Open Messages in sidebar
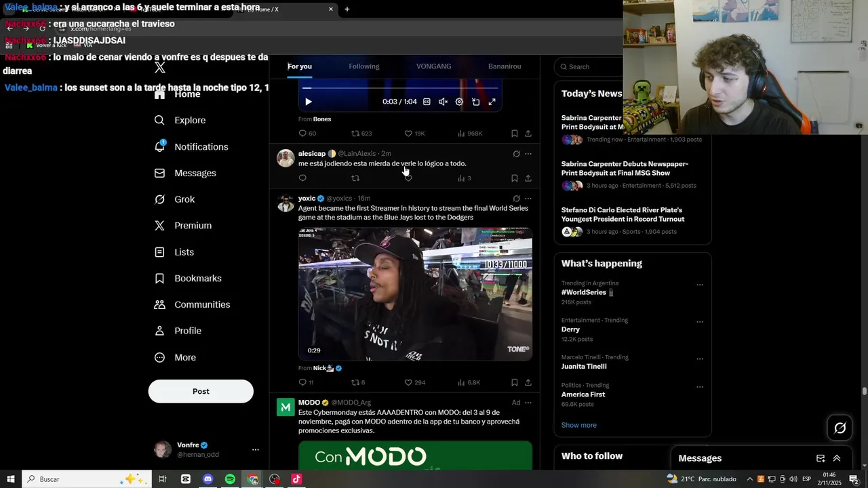Viewport: 868px width, 488px height. (x=185, y=173)
